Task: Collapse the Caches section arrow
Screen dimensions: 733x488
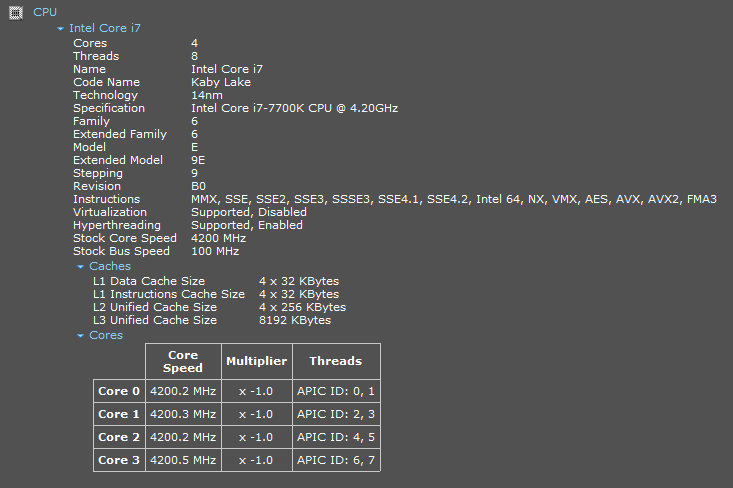Action: 81,267
